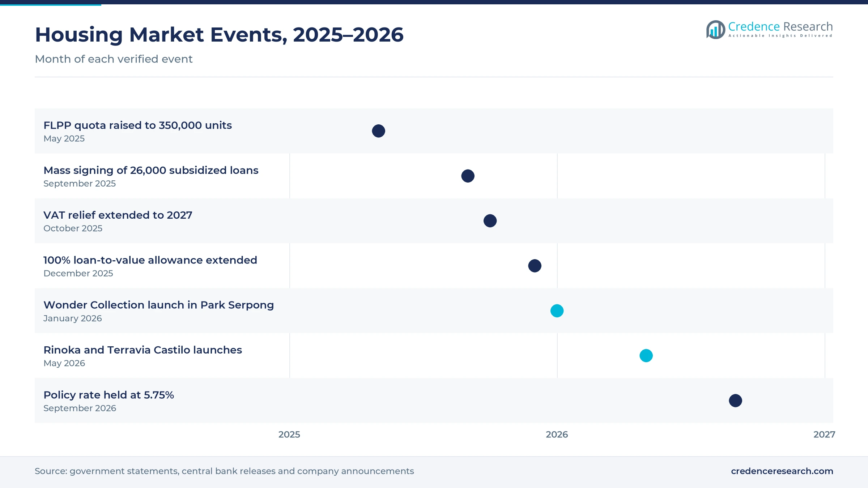Click the October 2025 date label
This screenshot has height=488, width=868.
(73, 228)
